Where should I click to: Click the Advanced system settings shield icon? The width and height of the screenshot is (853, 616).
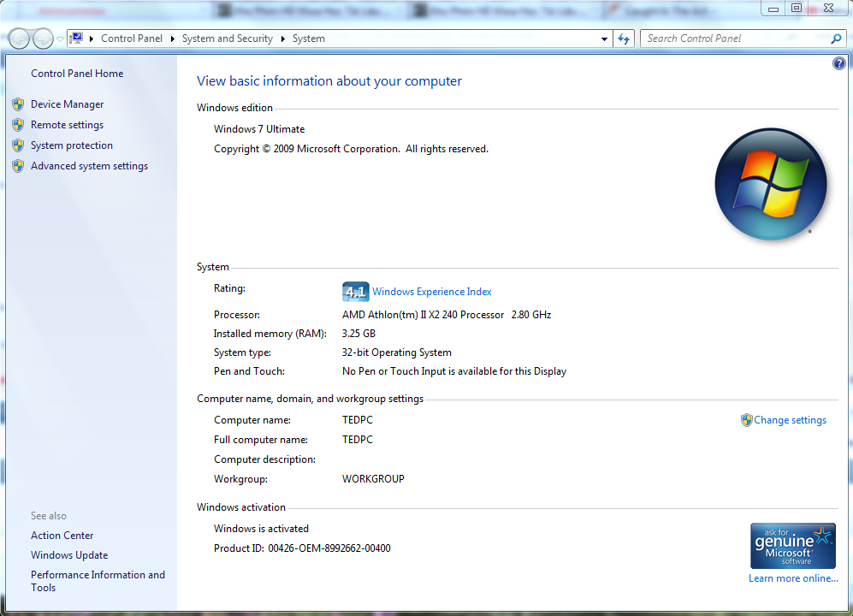[18, 166]
